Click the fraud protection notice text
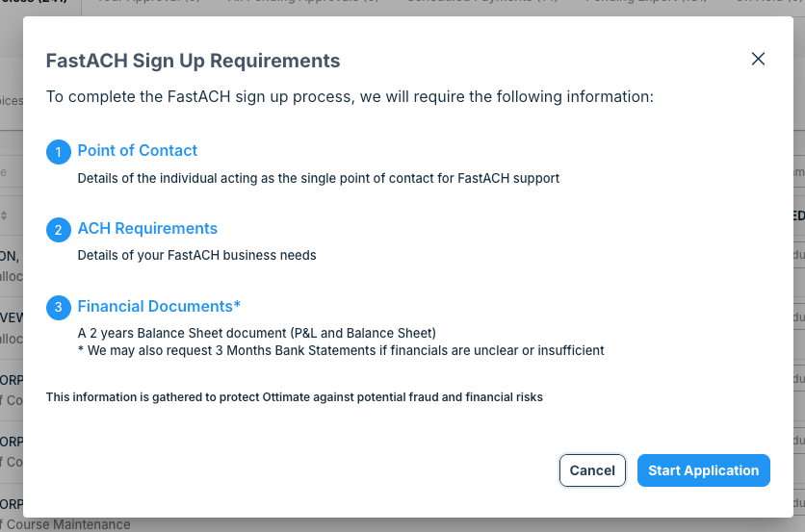 coord(295,397)
